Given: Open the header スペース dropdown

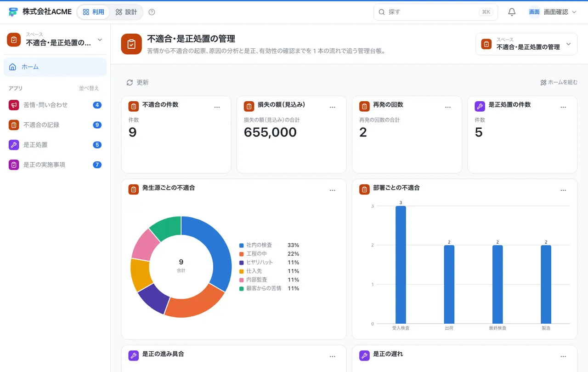Looking at the screenshot, I should (526, 44).
